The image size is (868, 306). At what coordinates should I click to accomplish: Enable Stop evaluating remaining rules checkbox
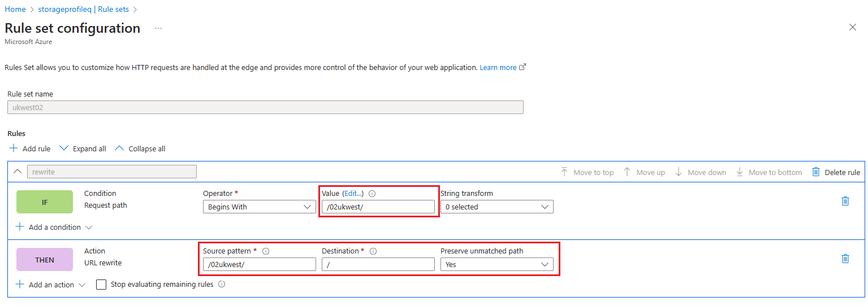click(101, 285)
